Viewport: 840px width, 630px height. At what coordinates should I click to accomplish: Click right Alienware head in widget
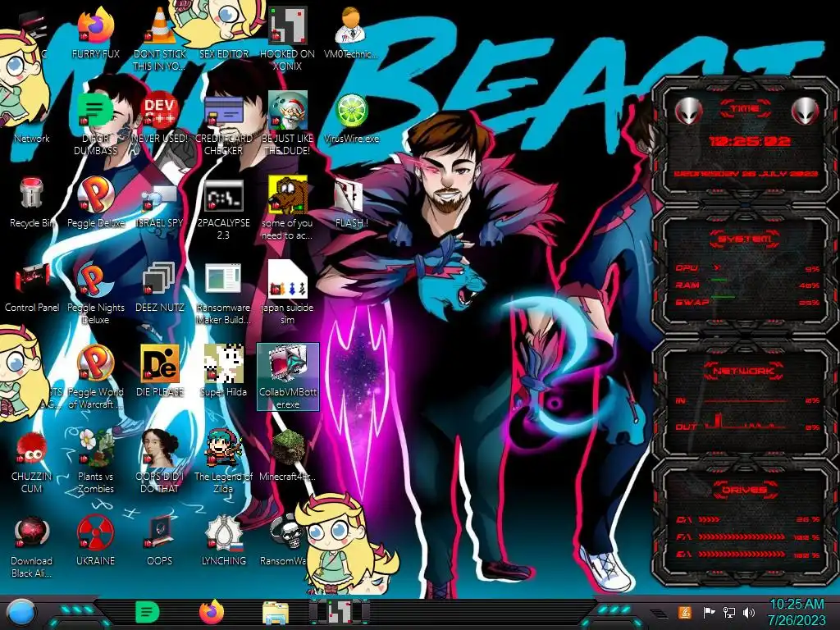pos(806,111)
